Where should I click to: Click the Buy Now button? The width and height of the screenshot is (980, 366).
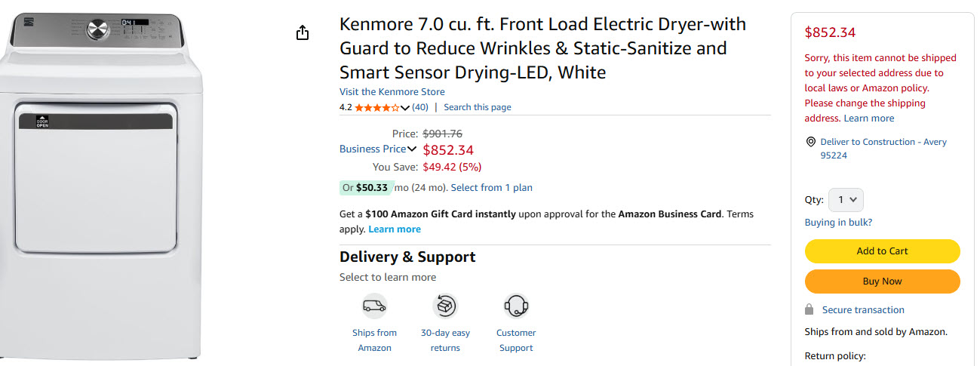(882, 281)
